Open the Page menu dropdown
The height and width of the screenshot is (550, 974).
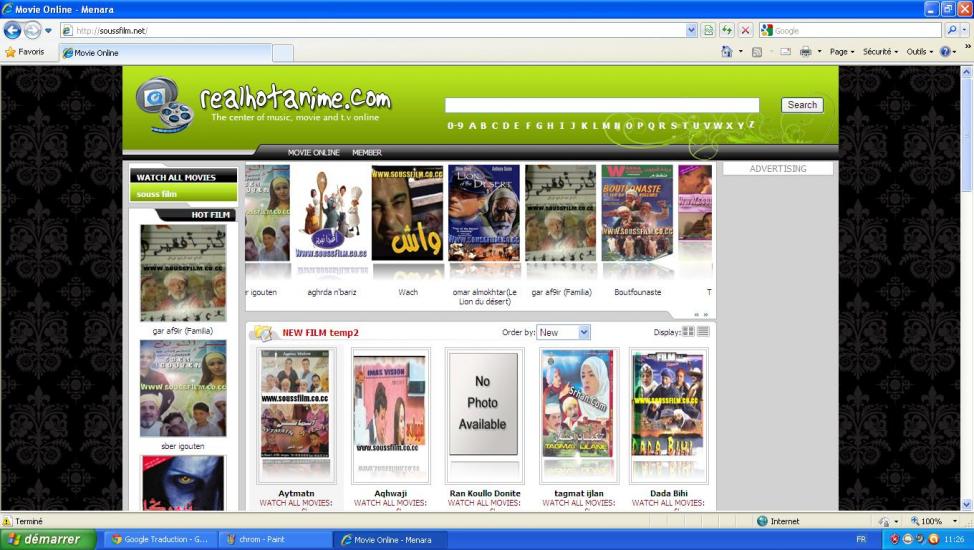click(841, 52)
